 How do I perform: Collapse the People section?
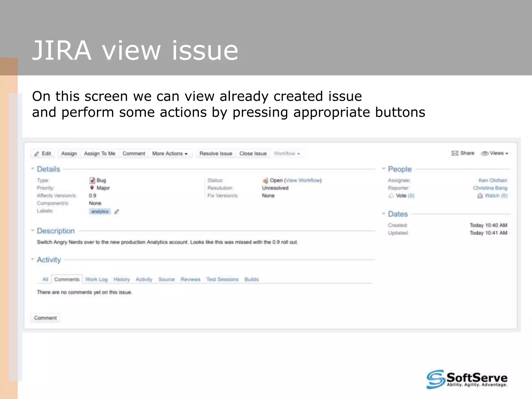(384, 169)
